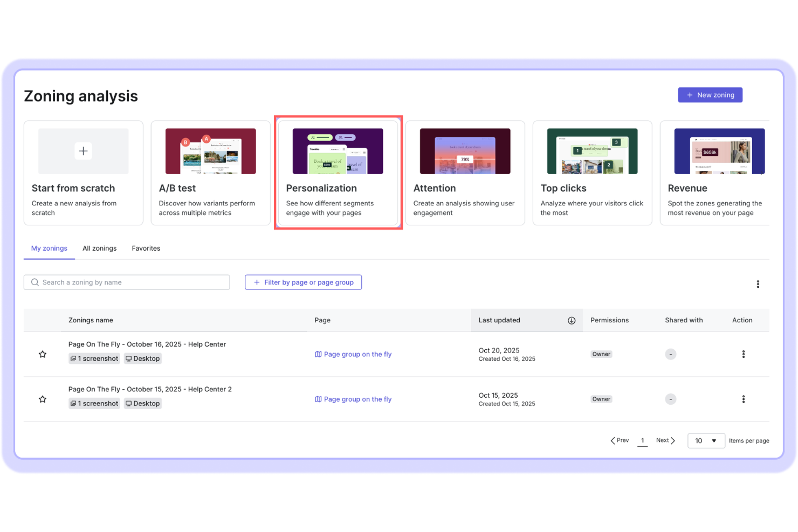The height and width of the screenshot is (532, 798).
Task: Open Page On The Fly - October 16, 2025 - Help Center
Action: click(x=147, y=344)
